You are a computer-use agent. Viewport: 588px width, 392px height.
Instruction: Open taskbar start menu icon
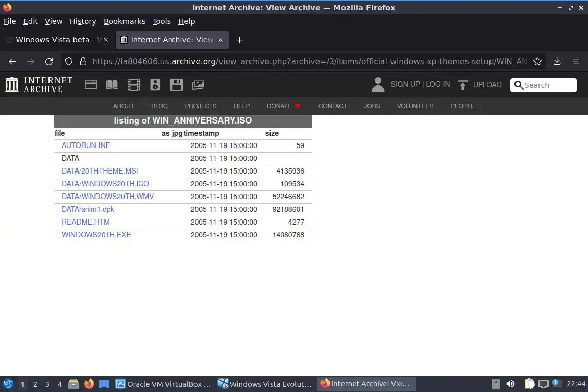pyautogui.click(x=8, y=384)
